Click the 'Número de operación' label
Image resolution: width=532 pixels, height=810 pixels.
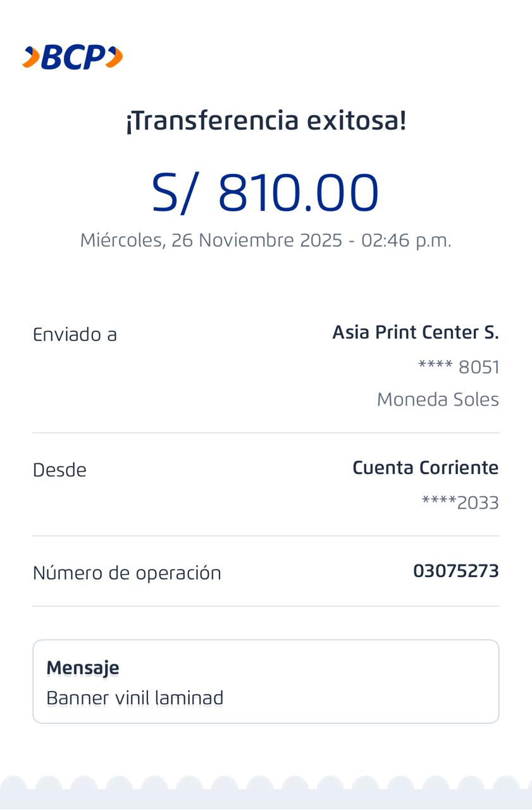[x=127, y=573]
